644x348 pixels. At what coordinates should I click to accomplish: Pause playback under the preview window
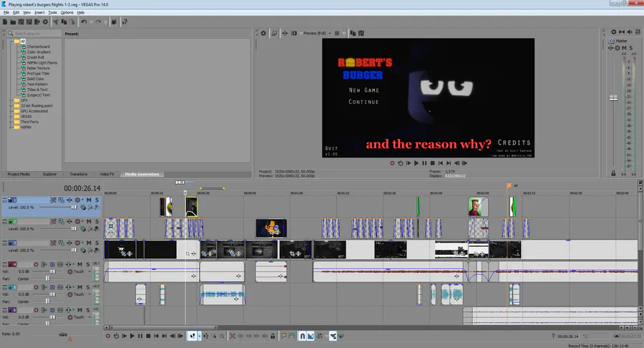tap(424, 163)
